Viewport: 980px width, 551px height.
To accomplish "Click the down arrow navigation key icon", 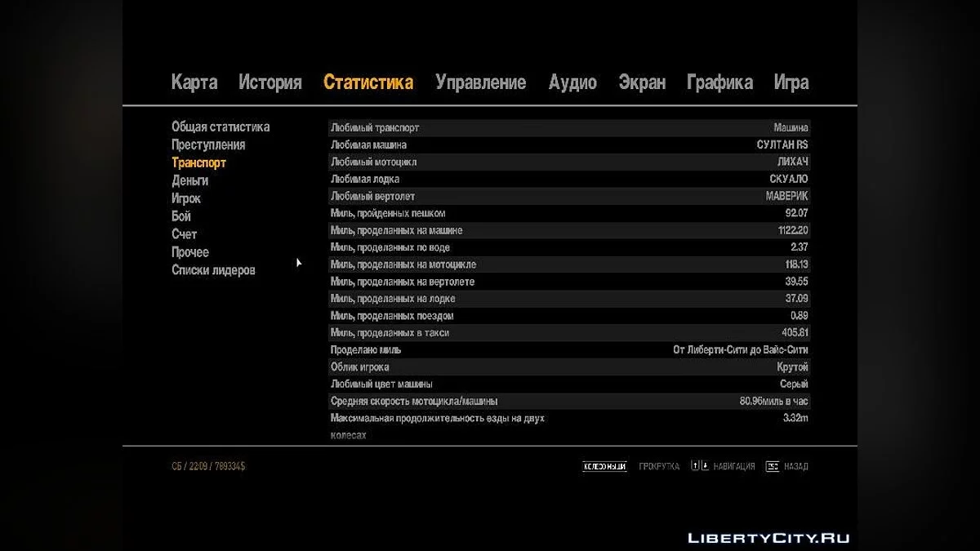I will [x=704, y=466].
